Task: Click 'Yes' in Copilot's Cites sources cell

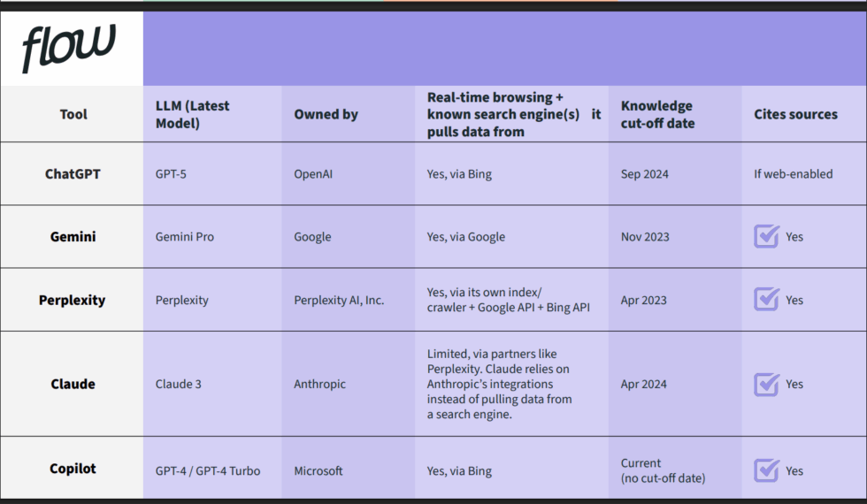Action: pos(794,470)
